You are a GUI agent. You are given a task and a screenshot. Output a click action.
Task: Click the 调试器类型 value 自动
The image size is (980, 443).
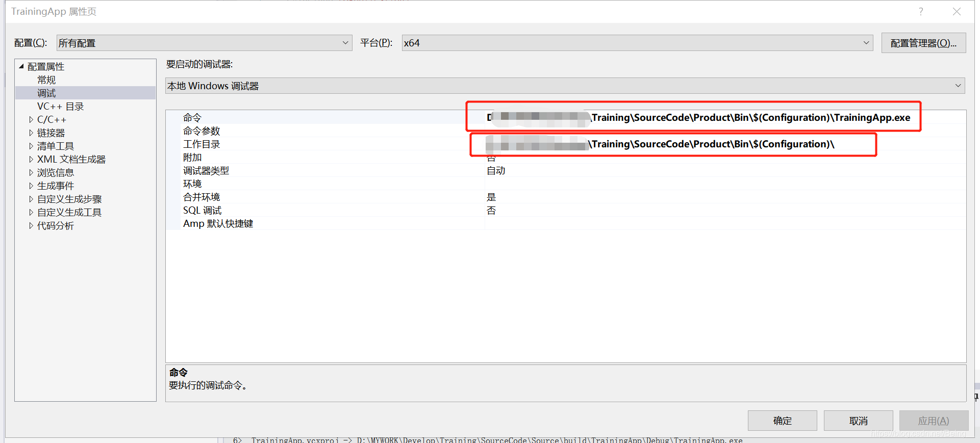(496, 170)
